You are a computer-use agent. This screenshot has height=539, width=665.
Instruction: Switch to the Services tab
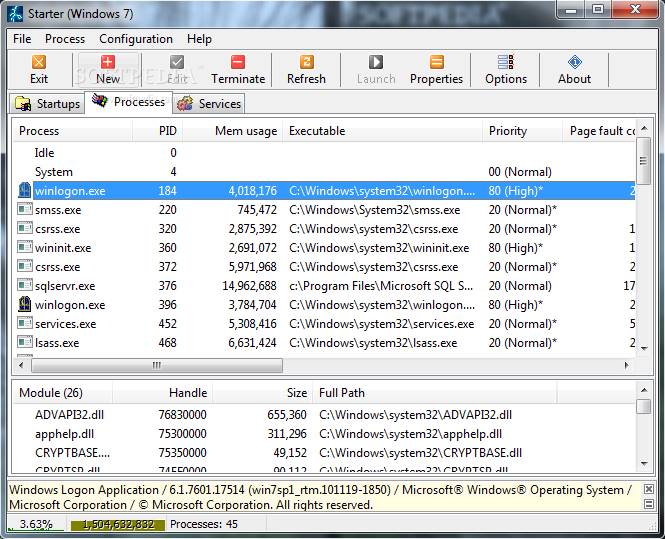tap(209, 104)
